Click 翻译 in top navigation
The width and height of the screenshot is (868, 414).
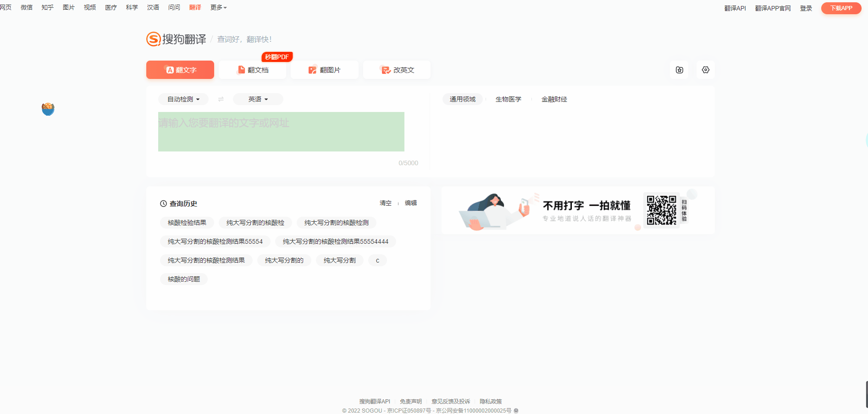point(195,7)
